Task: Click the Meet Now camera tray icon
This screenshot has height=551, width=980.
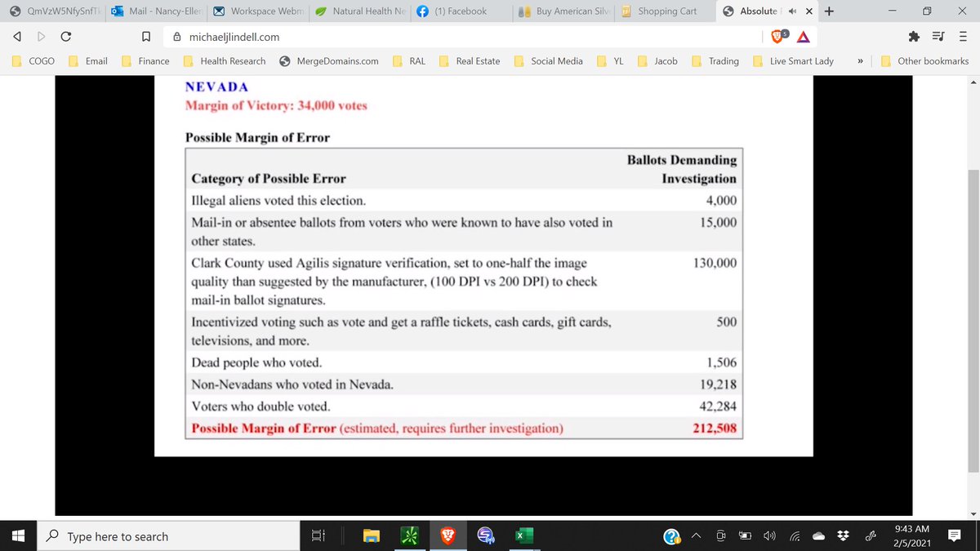Action: (x=721, y=536)
